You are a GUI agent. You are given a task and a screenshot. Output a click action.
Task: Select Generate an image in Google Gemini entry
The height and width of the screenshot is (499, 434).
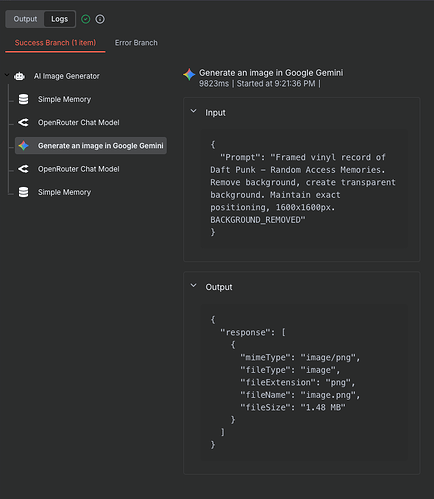91,146
